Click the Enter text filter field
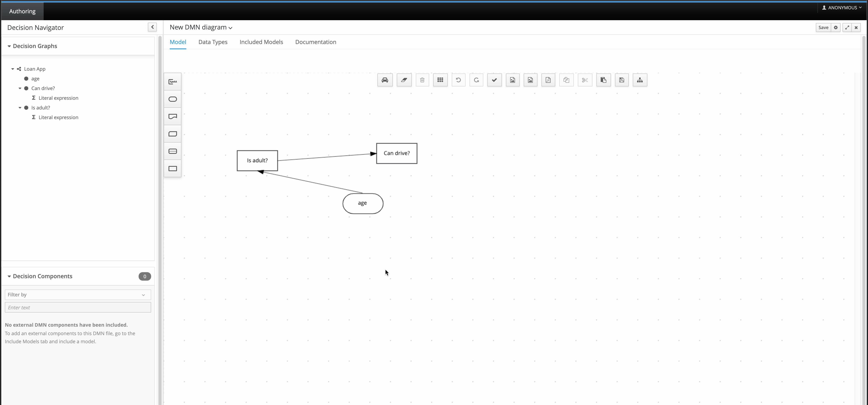The image size is (868, 405). coord(78,308)
